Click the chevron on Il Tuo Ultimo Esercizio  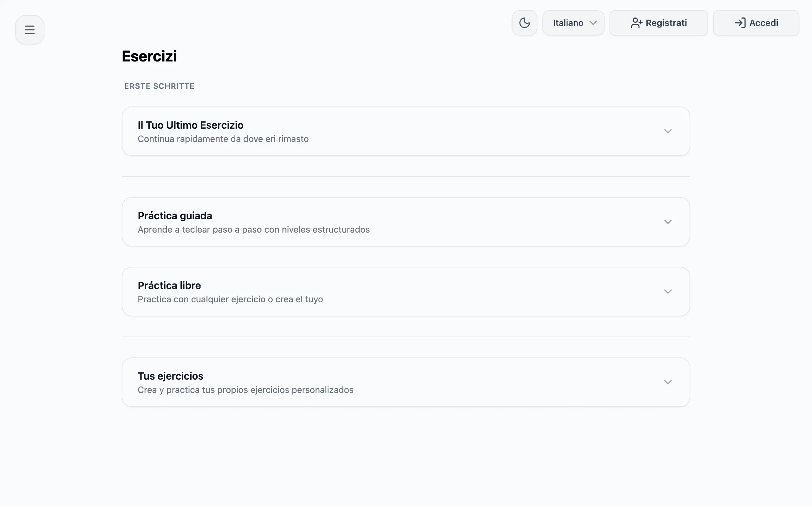pos(668,131)
